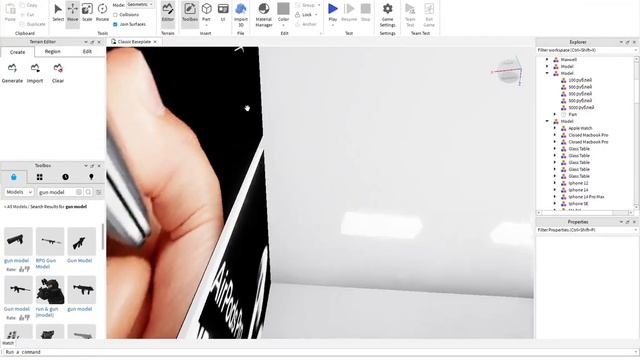Open the Models category dropdown in Toolbox
This screenshot has width=640, height=360.
point(19,192)
